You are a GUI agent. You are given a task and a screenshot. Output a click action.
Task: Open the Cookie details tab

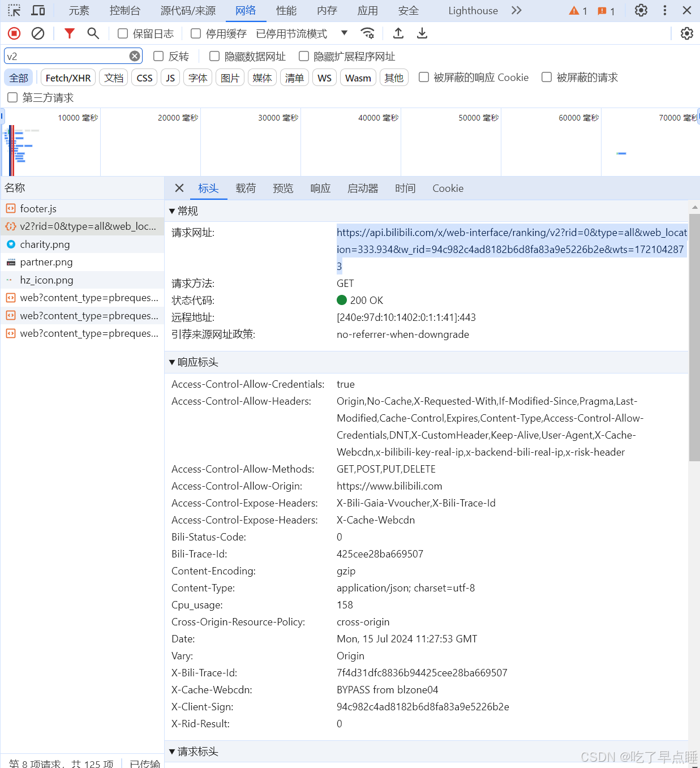coord(448,188)
